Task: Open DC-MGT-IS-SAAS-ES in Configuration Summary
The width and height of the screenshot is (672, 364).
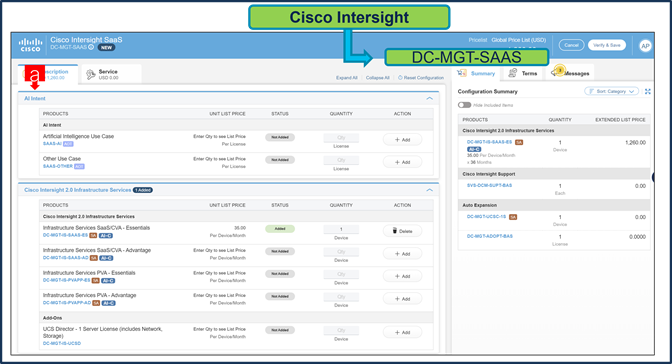Action: click(489, 142)
